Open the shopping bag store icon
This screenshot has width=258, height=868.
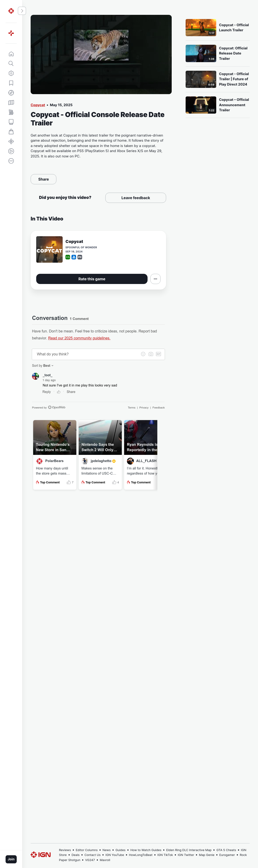point(11,132)
